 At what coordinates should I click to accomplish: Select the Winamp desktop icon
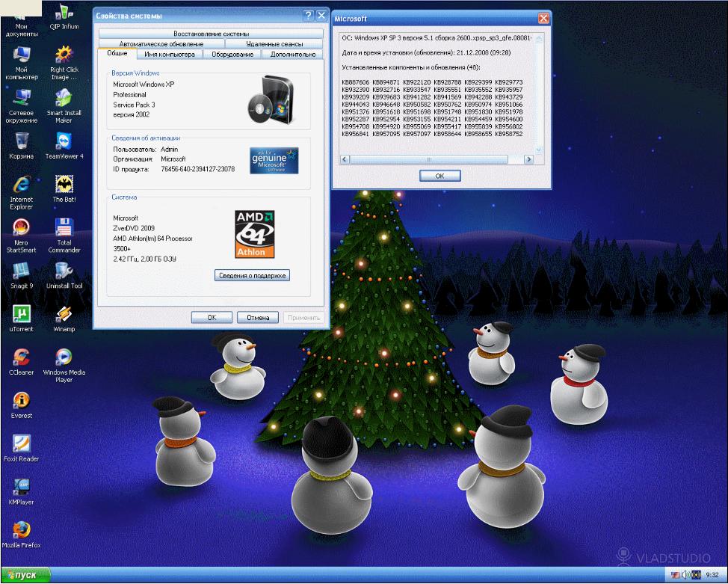coord(64,319)
